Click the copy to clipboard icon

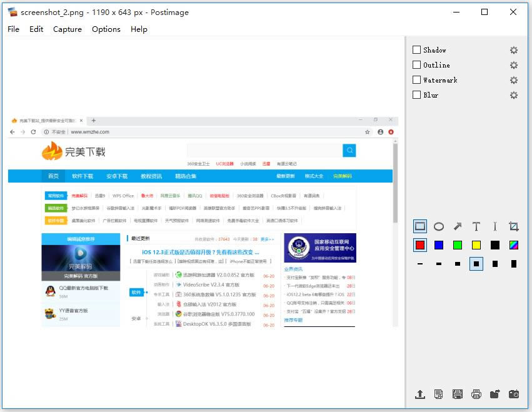(x=439, y=394)
